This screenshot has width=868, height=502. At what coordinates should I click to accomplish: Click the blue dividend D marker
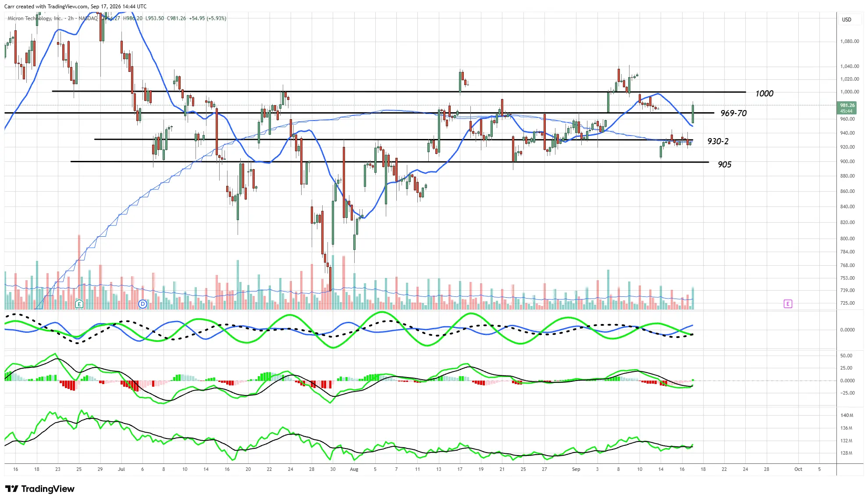(x=142, y=304)
